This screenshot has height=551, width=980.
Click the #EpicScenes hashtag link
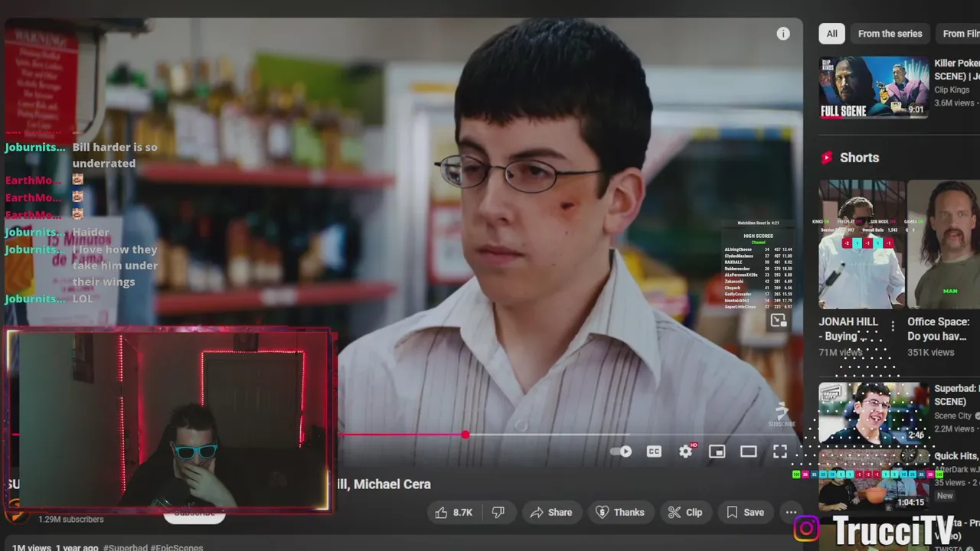(x=177, y=548)
